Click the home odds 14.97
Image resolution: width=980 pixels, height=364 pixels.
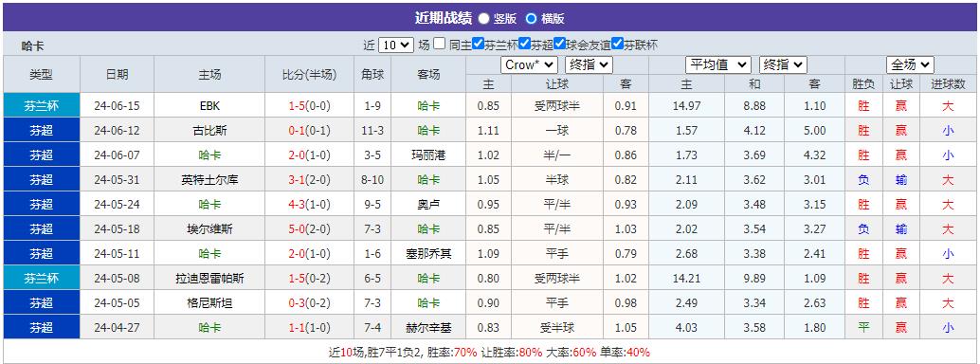click(686, 106)
